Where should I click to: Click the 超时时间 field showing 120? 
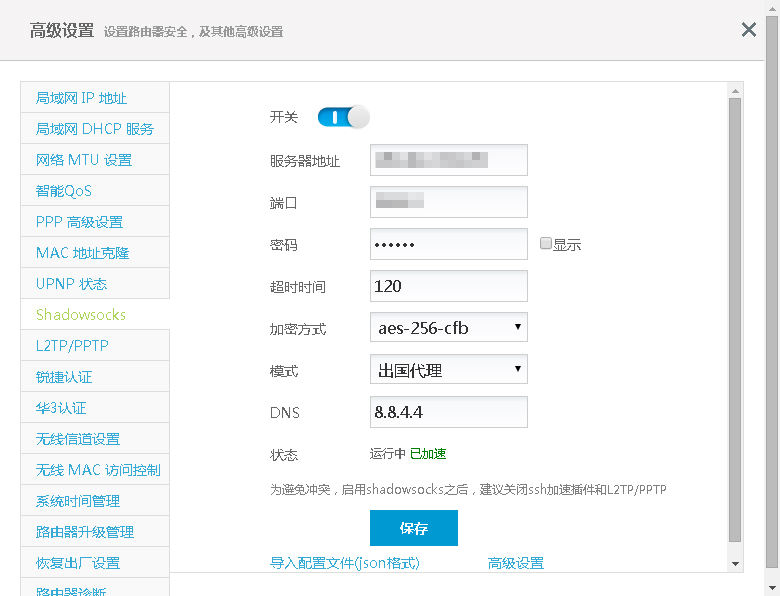[x=449, y=286]
